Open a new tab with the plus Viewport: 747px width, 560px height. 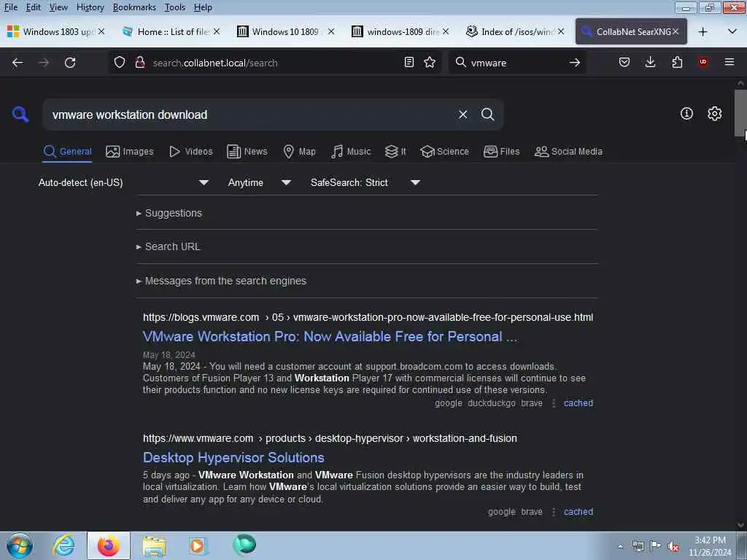[x=703, y=32]
